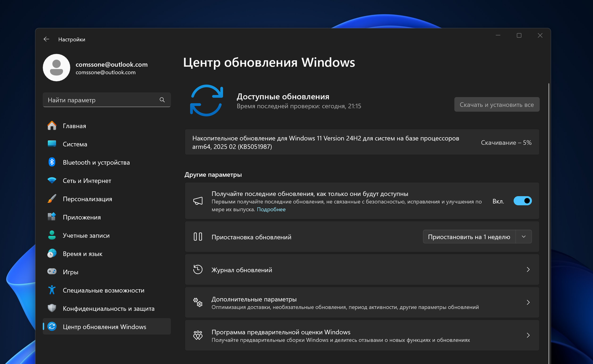Viewport: 593px width, 364px height.
Task: Go to Игры settings
Action: pos(107,272)
